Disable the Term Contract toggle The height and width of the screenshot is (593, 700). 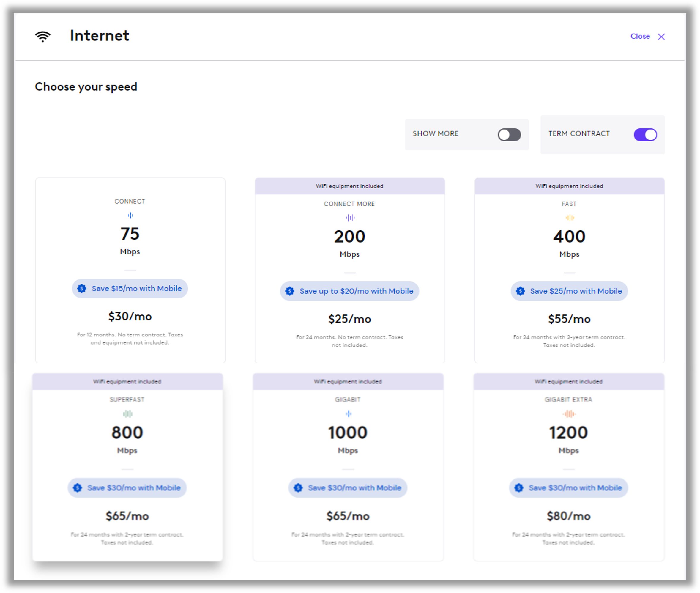[x=645, y=135]
